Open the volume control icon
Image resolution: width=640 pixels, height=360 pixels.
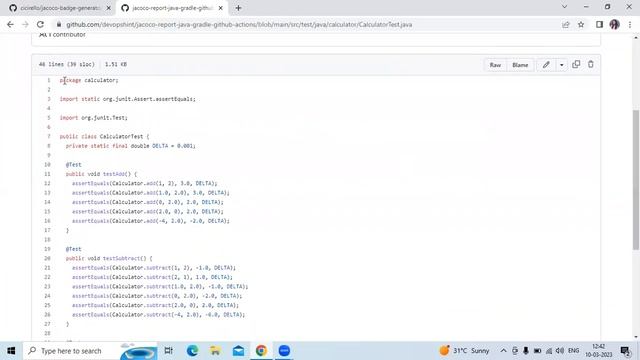click(560, 351)
